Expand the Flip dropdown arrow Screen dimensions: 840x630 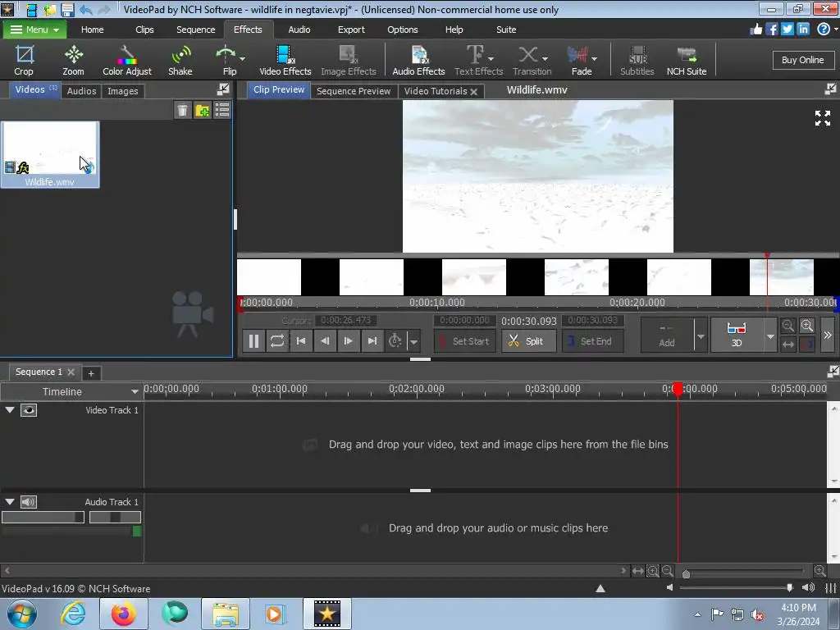coord(243,59)
